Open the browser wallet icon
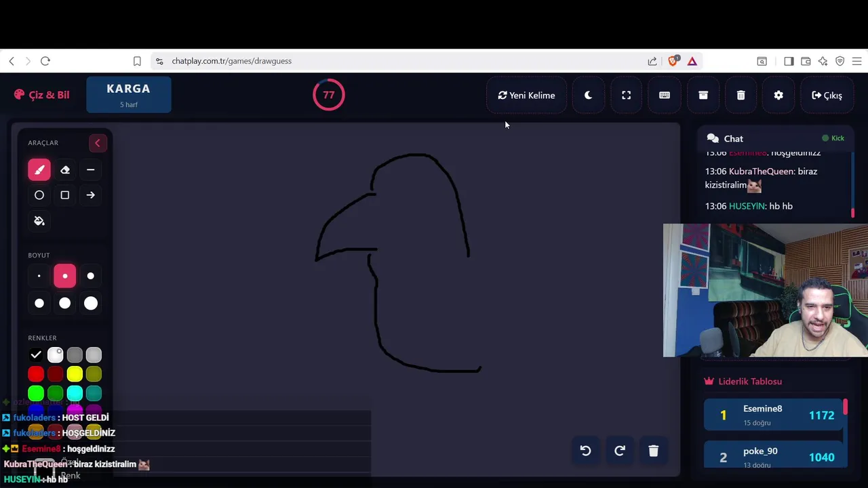 click(x=806, y=61)
